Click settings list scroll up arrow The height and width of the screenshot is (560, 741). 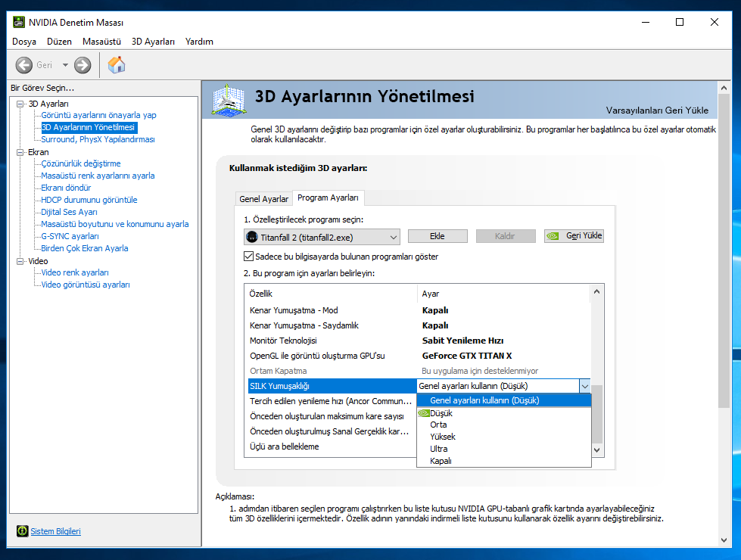(597, 291)
